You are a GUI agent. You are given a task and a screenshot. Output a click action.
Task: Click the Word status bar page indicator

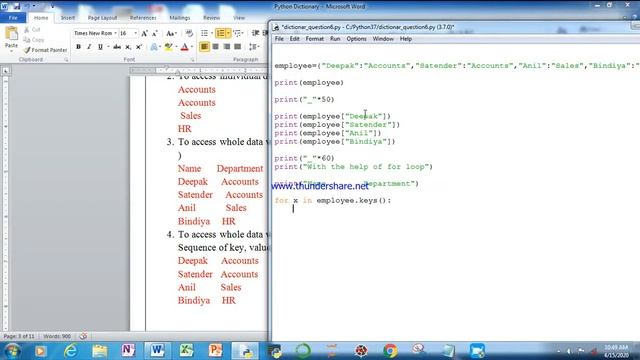(19, 336)
